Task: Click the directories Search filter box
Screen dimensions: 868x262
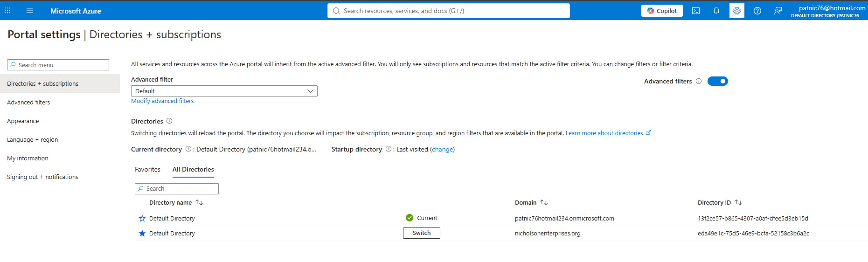Action: coord(177,188)
